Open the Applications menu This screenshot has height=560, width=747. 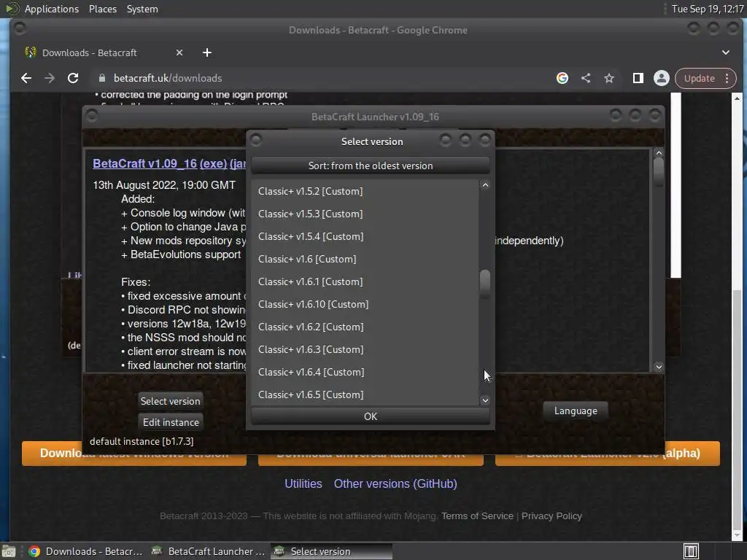click(x=52, y=9)
